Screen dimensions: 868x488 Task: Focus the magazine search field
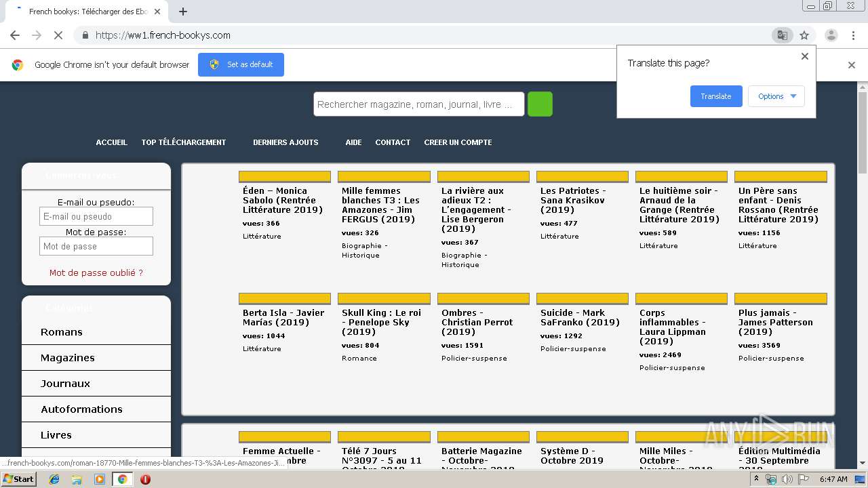tap(418, 104)
